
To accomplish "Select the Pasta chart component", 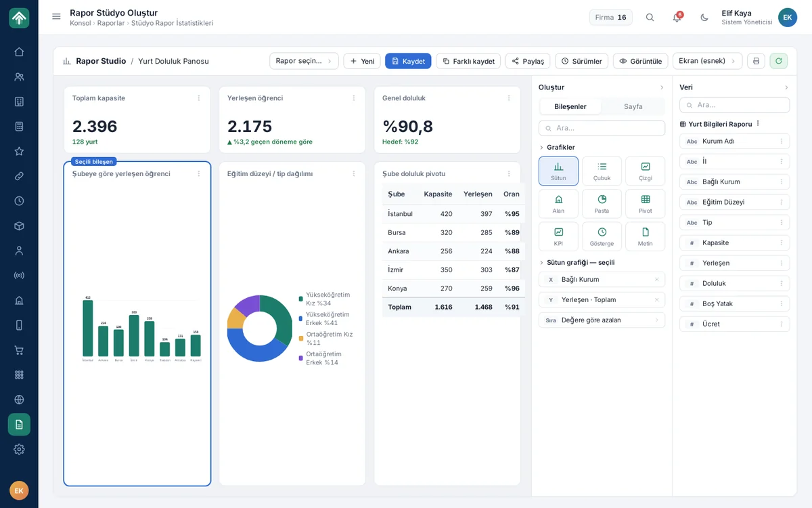I will (602, 204).
